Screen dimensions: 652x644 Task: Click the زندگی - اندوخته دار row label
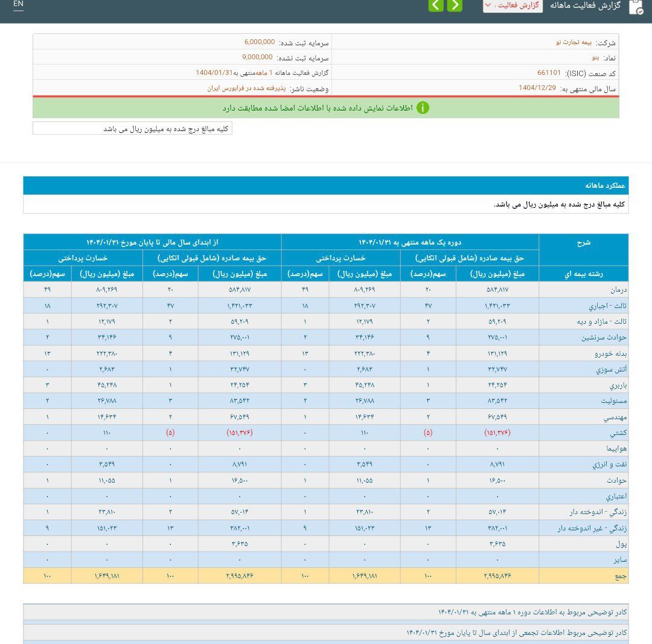598,512
